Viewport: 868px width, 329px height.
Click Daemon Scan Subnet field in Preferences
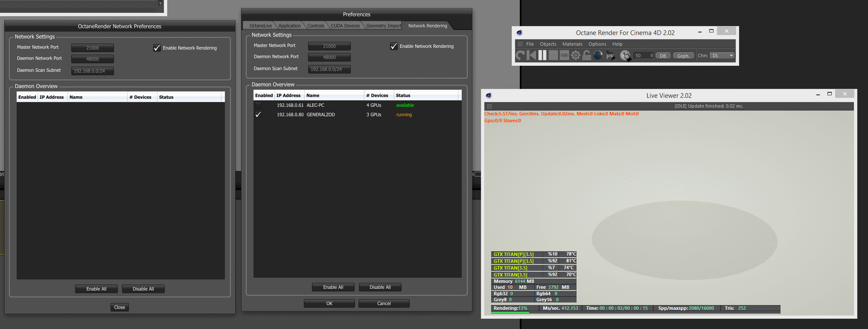pos(329,69)
